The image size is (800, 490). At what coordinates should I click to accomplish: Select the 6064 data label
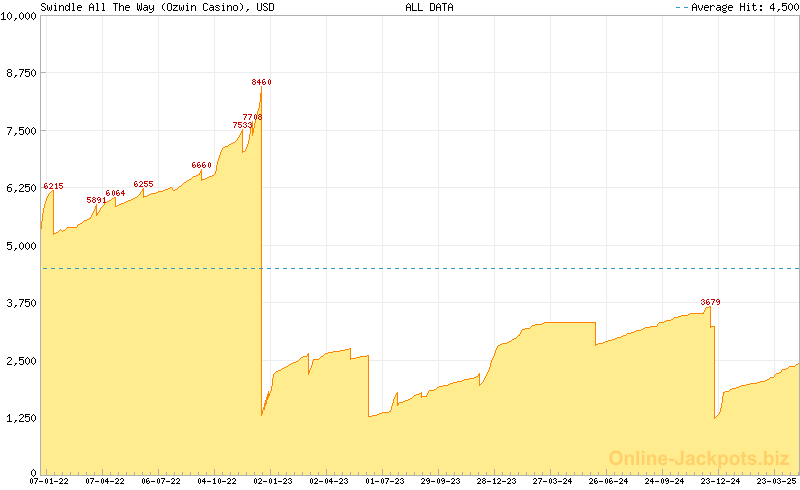click(115, 193)
